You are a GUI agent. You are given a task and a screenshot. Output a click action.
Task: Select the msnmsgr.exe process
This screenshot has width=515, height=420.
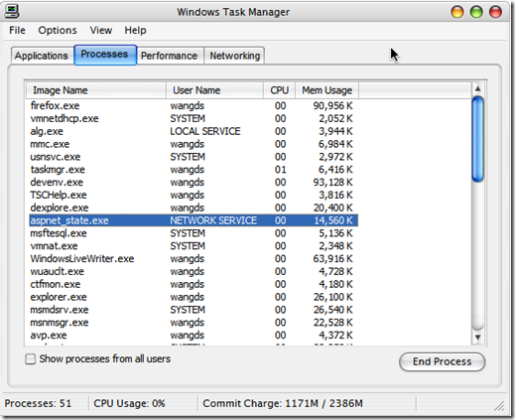point(193,323)
